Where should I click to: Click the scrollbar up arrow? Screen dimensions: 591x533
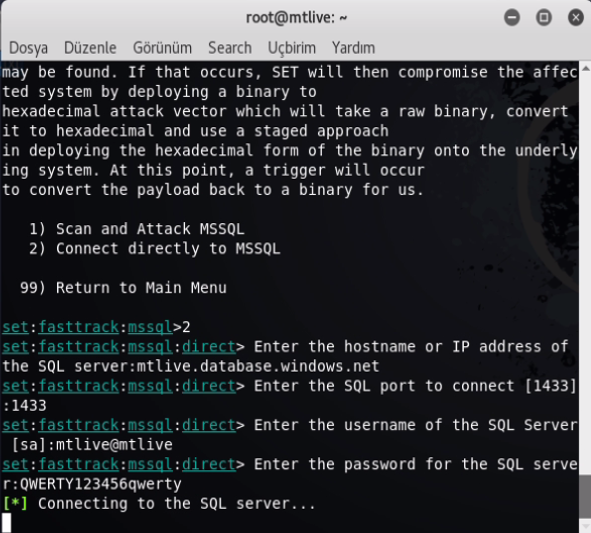click(585, 69)
